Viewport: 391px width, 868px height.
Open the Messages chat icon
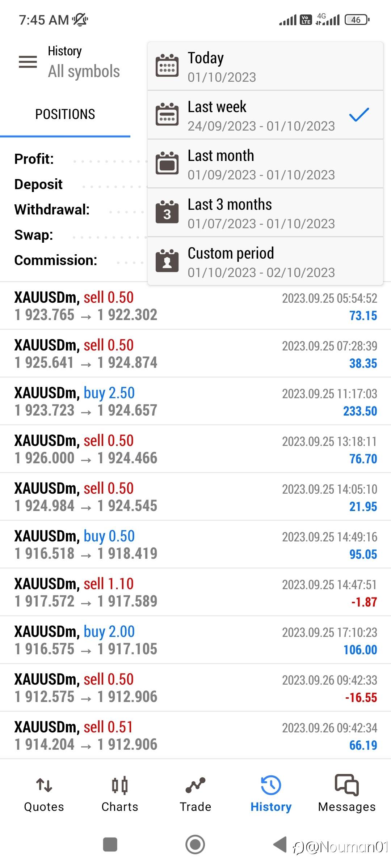[x=346, y=786]
